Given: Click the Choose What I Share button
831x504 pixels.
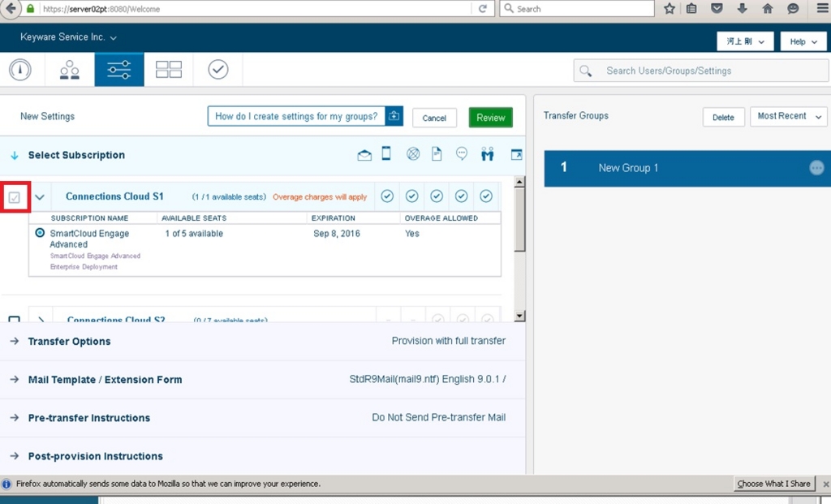Looking at the screenshot, I should pyautogui.click(x=773, y=484).
